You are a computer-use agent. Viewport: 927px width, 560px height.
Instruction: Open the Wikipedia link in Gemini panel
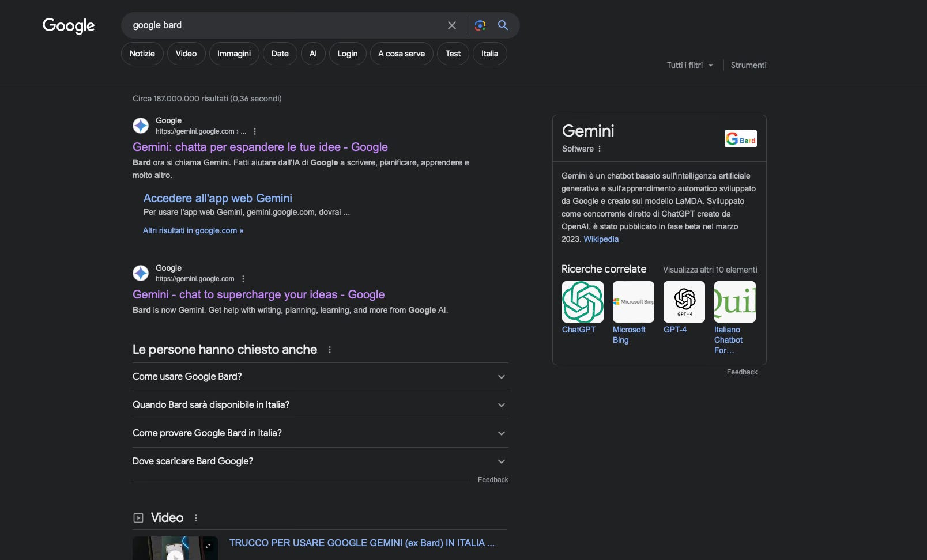point(601,239)
